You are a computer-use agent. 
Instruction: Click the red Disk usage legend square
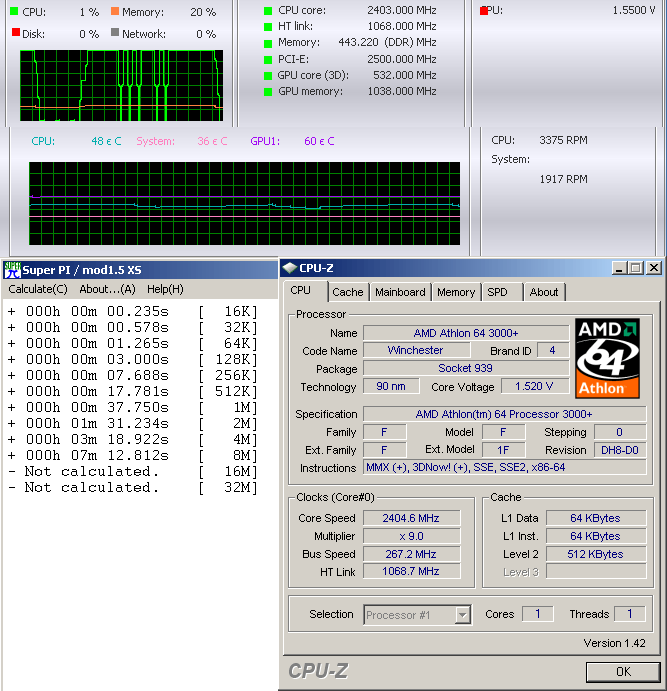tap(16, 32)
